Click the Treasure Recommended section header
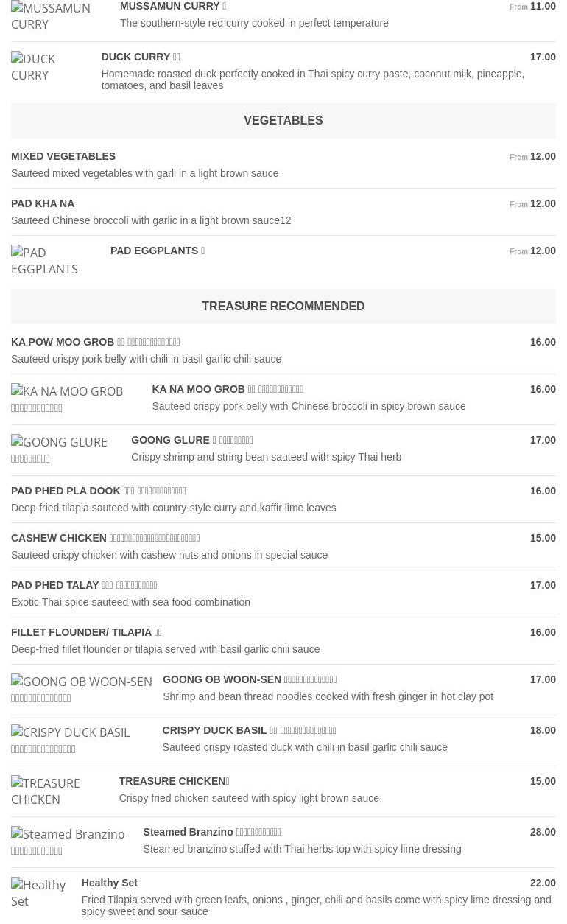567x924 pixels. click(x=283, y=307)
